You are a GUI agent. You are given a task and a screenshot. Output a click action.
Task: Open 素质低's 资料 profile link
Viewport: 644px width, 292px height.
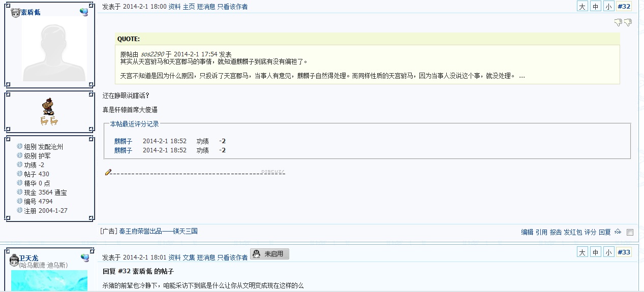pyautogui.click(x=174, y=7)
